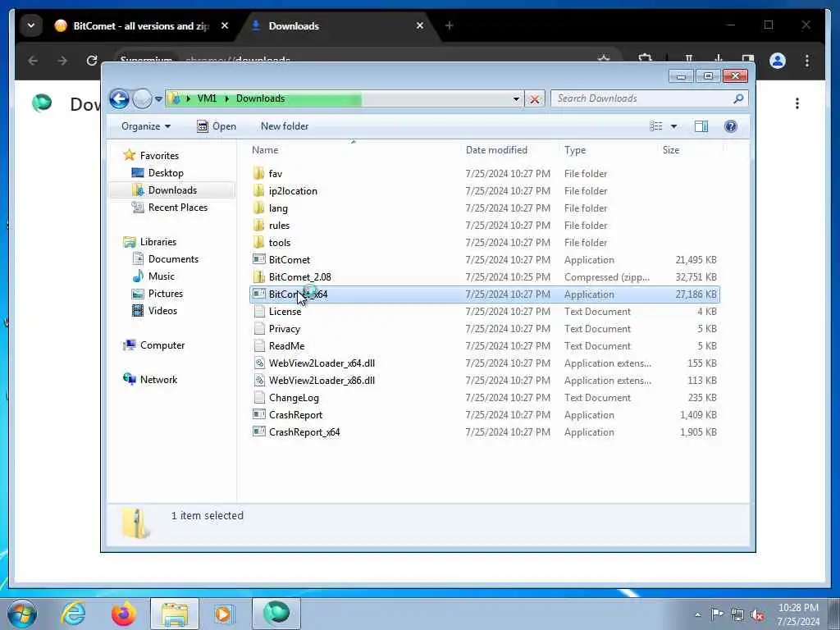
Task: Stop loading with the red X button
Action: click(x=535, y=99)
